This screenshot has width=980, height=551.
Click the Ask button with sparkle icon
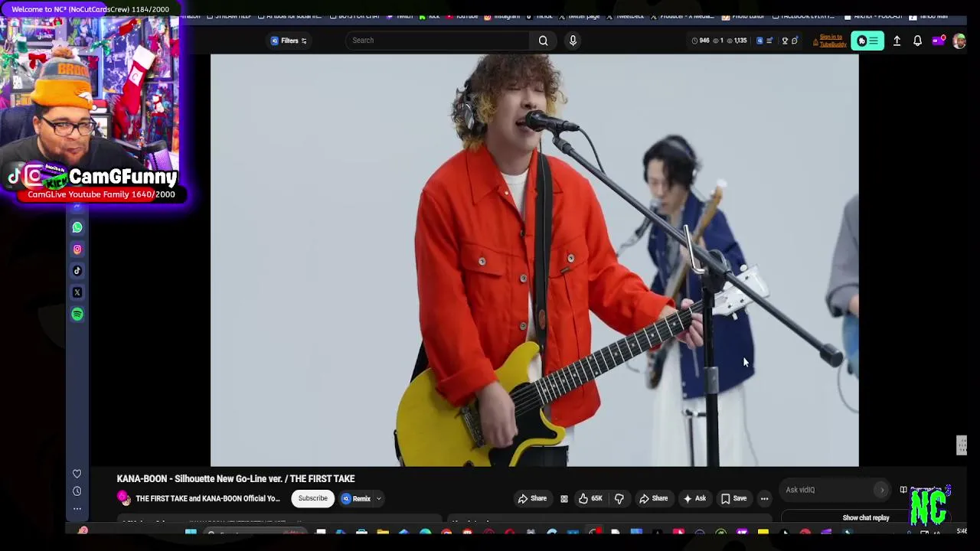click(694, 499)
